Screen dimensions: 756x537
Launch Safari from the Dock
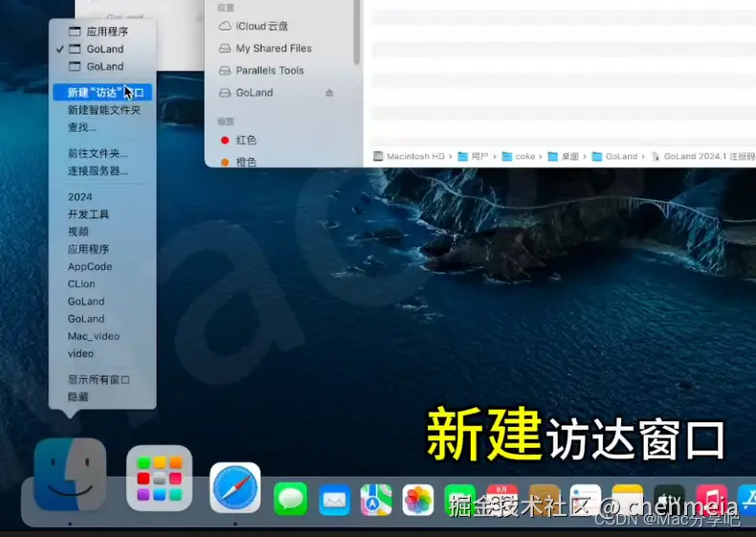(235, 488)
